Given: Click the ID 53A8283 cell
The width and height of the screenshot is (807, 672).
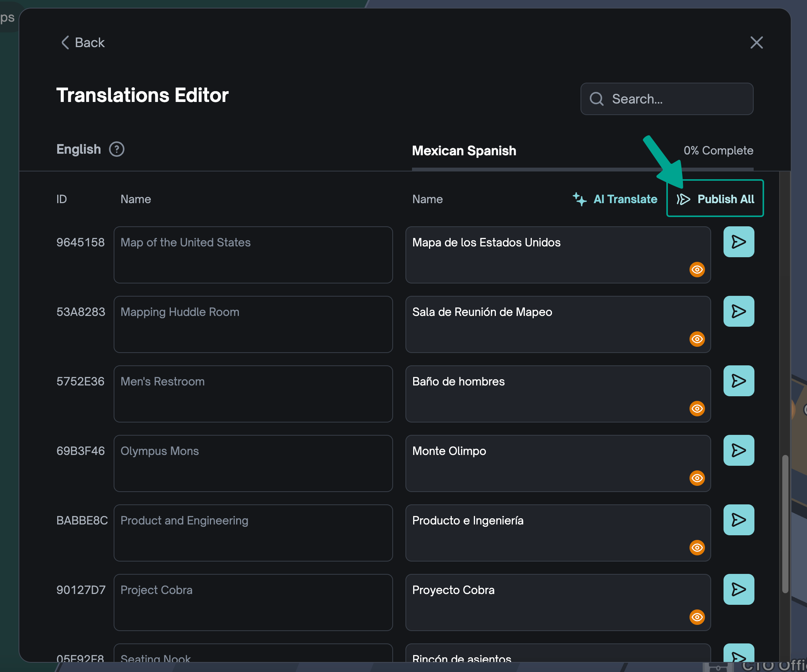Looking at the screenshot, I should coord(81,312).
